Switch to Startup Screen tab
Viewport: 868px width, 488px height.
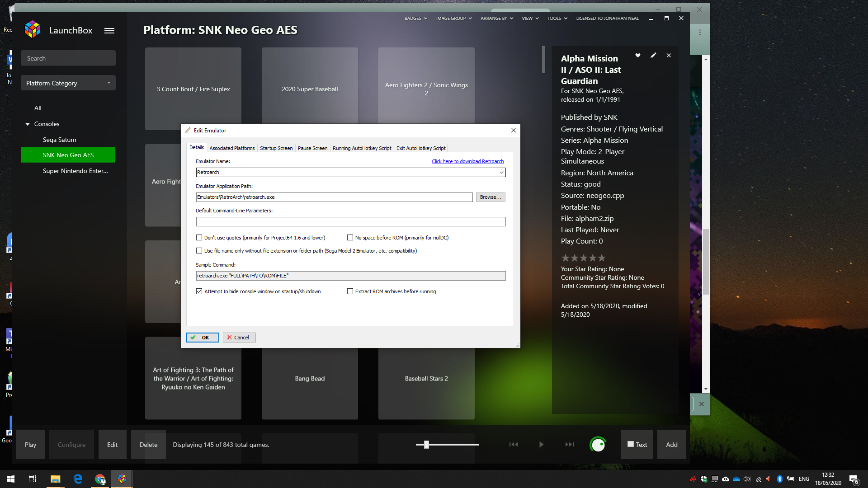[x=276, y=148]
